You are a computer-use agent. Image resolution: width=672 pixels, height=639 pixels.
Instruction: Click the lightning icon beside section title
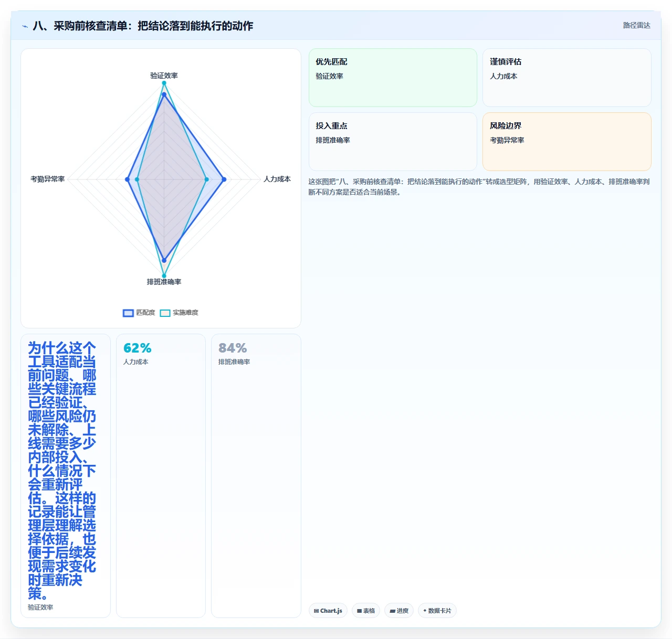25,26
